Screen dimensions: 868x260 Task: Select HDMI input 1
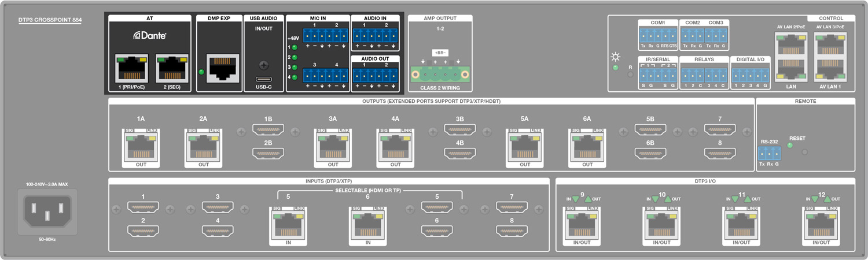tap(143, 208)
